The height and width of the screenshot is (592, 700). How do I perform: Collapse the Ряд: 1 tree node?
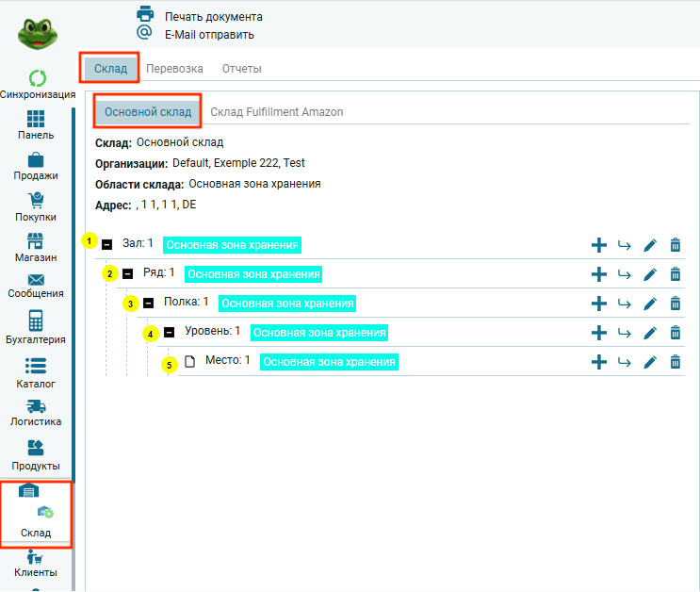tap(128, 273)
